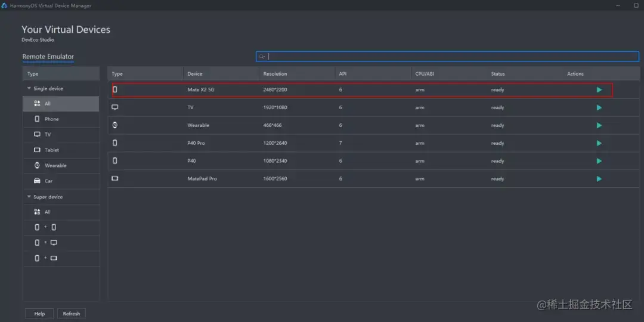Click resolution 466*466 cell

273,125
